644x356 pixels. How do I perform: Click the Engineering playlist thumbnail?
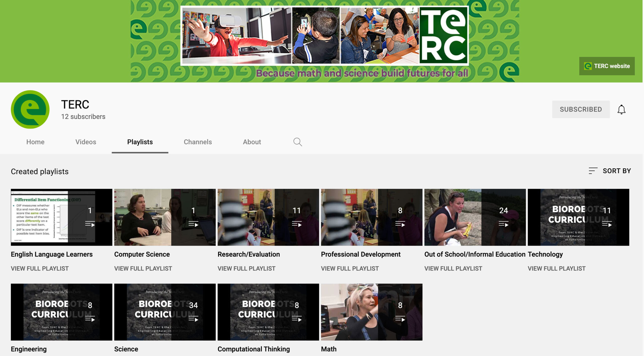61,312
